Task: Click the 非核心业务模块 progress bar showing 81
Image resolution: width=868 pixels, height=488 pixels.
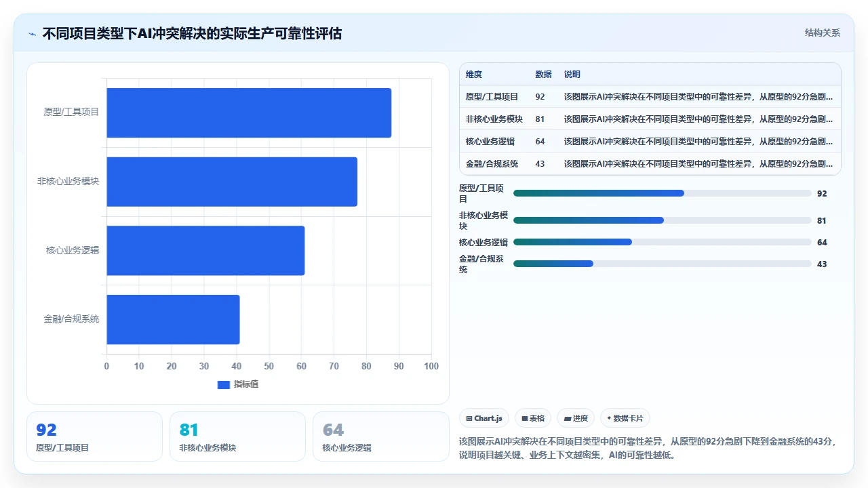Action: pyautogui.click(x=663, y=220)
